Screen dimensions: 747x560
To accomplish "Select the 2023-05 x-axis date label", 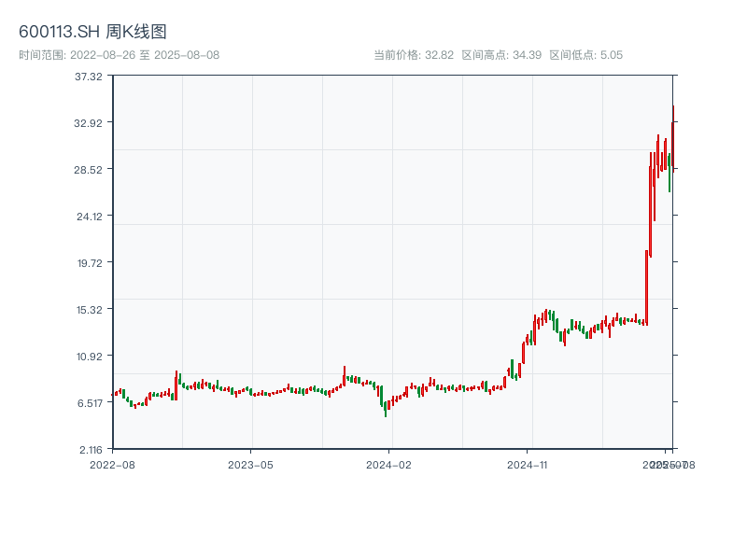I will [x=251, y=464].
